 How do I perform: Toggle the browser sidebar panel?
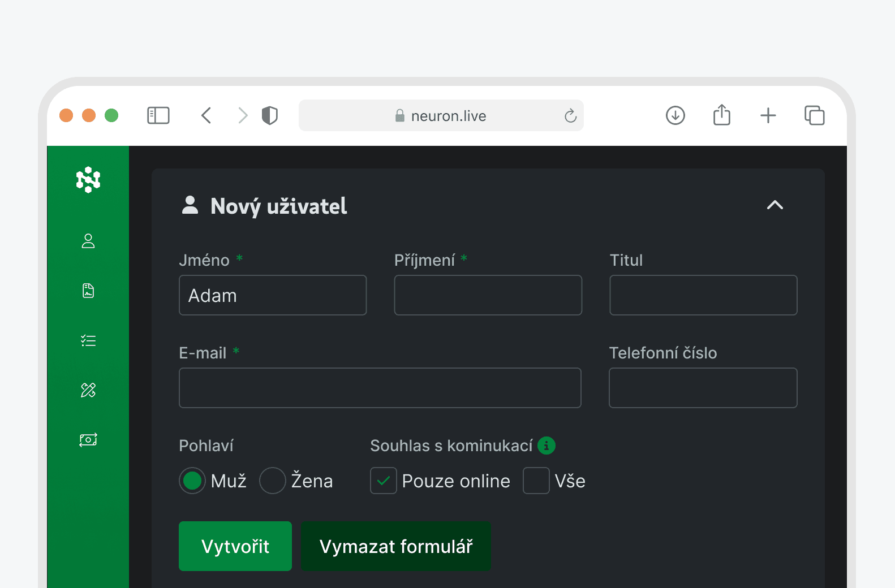(x=158, y=115)
